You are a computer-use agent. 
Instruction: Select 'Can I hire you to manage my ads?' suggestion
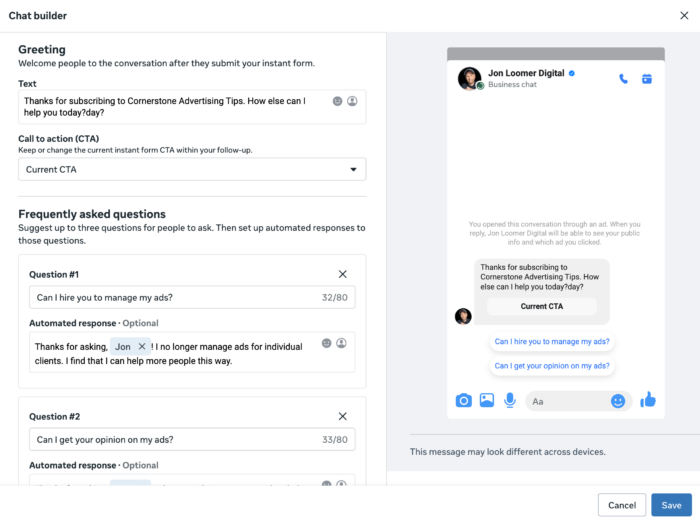pyautogui.click(x=552, y=342)
